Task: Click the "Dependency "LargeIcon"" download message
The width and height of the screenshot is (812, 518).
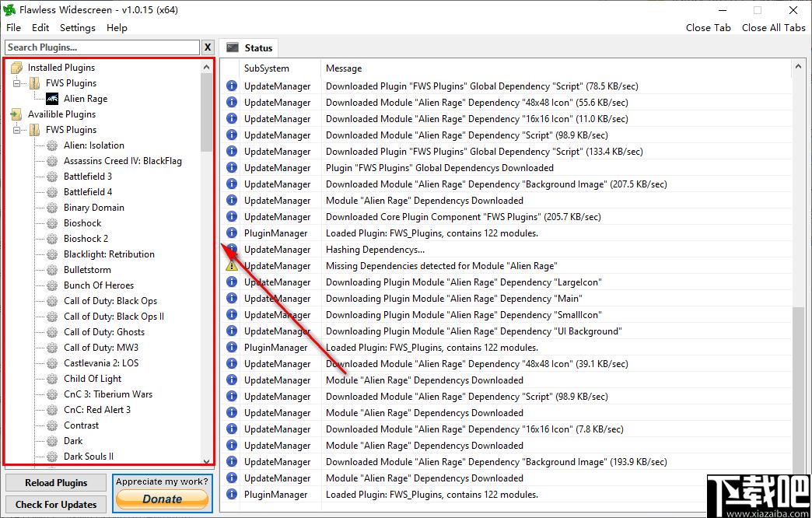Action: (x=464, y=282)
